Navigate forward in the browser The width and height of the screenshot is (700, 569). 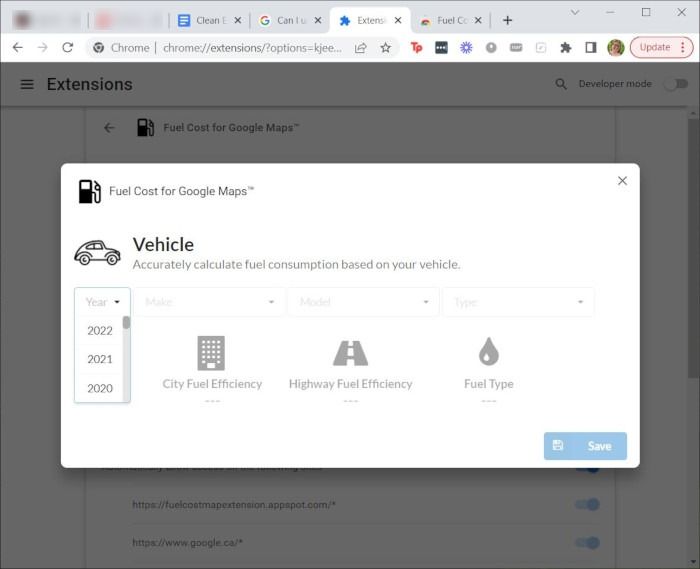pos(42,47)
